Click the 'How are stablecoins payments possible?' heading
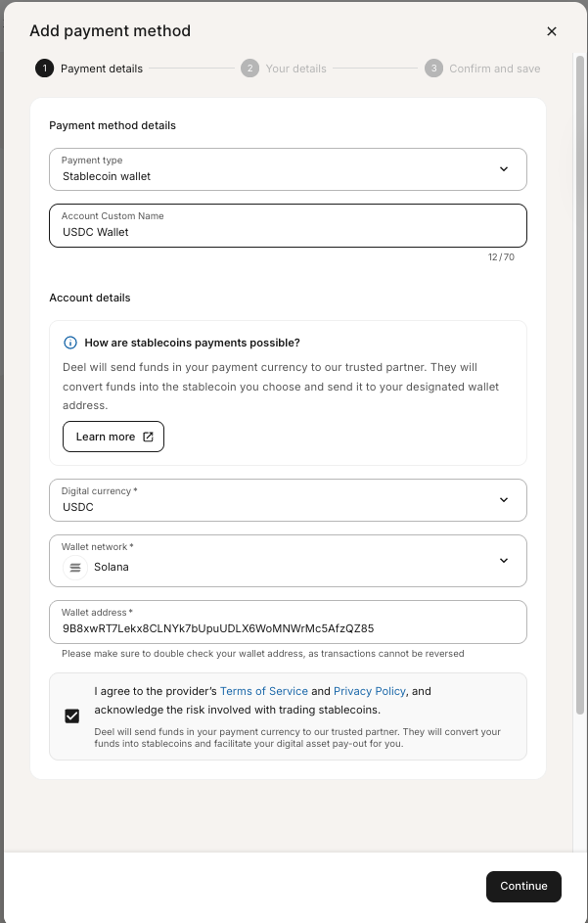588x923 pixels. click(193, 343)
